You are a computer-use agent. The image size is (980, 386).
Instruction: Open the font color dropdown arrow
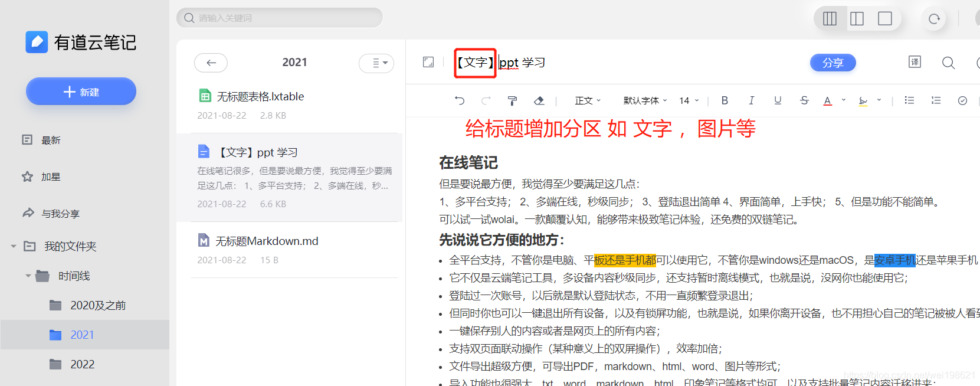coord(844,100)
